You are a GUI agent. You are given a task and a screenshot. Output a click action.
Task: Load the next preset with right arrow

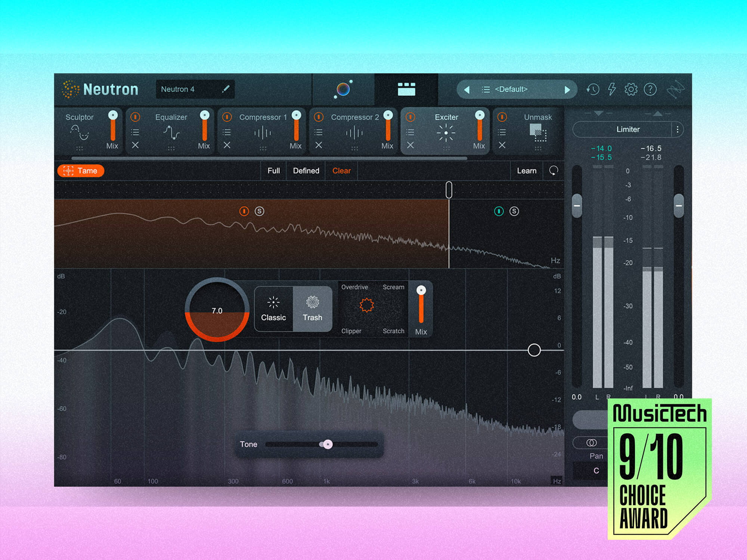(567, 90)
